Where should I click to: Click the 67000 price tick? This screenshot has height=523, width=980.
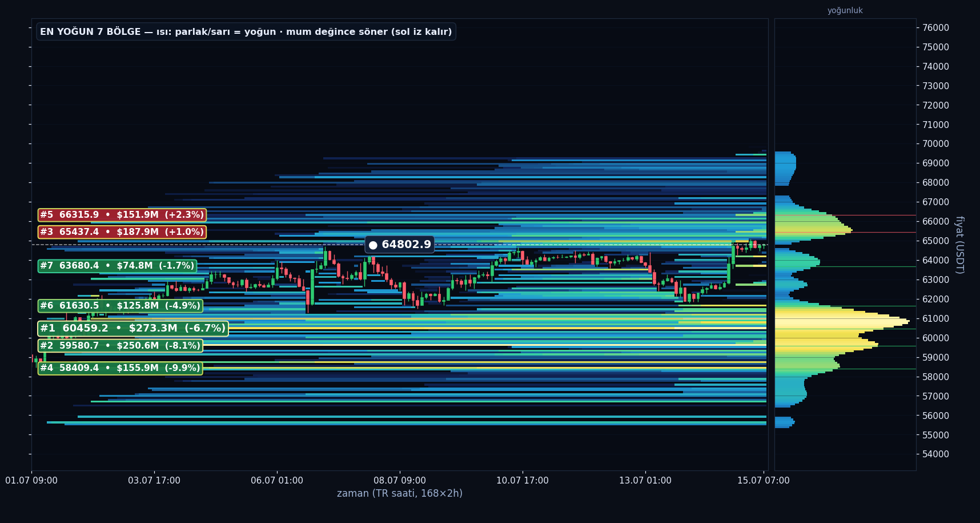[935, 202]
